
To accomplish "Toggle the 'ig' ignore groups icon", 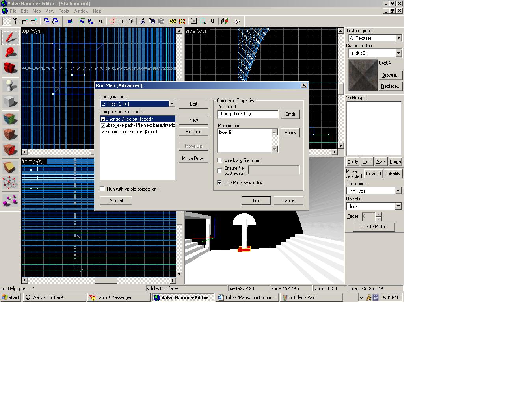I will pos(100,21).
